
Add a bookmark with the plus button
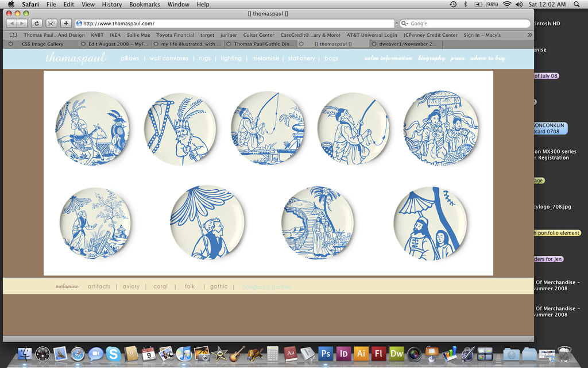[66, 23]
